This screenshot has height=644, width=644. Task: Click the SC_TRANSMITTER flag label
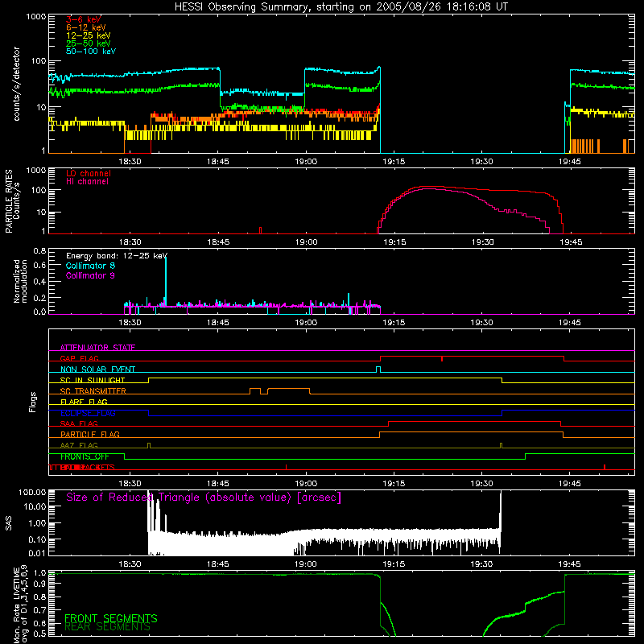93,391
